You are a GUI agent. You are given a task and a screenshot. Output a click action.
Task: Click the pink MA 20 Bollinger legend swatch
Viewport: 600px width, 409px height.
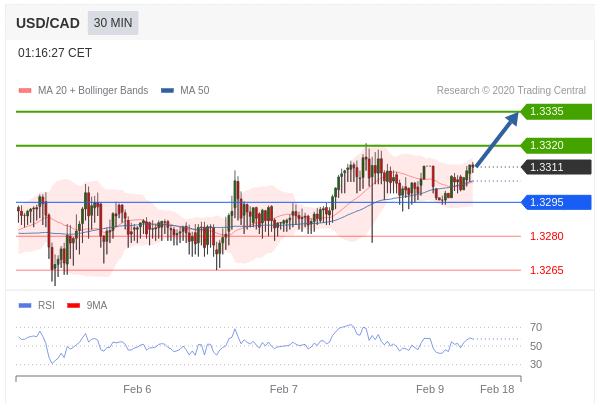point(25,91)
